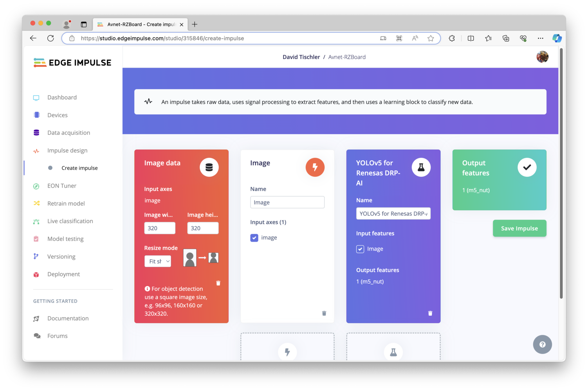This screenshot has width=588, height=391.
Task: Go to Live classification
Action: [x=70, y=221]
